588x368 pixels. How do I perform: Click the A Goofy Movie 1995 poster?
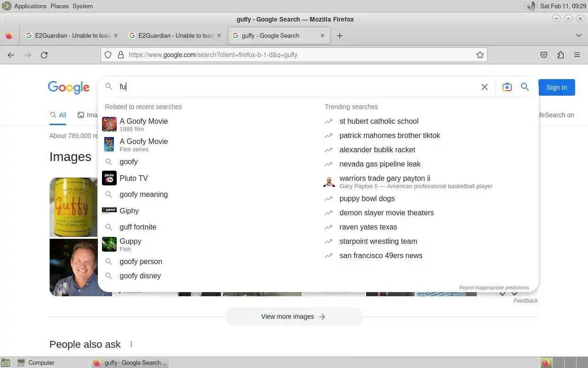point(109,124)
